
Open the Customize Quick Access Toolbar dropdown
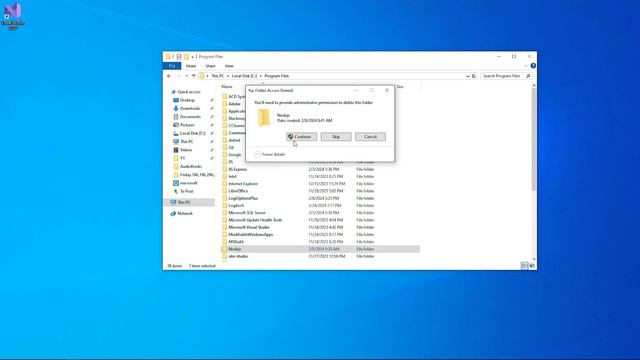192,57
